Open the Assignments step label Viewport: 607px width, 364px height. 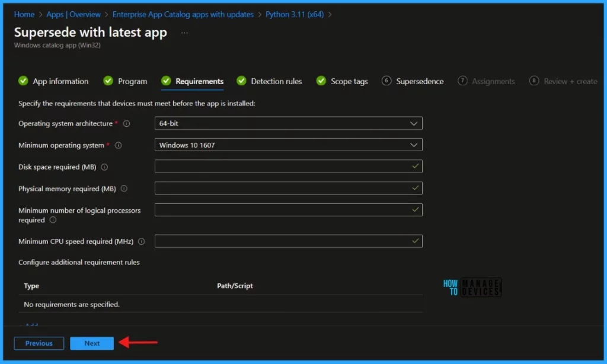tap(493, 81)
